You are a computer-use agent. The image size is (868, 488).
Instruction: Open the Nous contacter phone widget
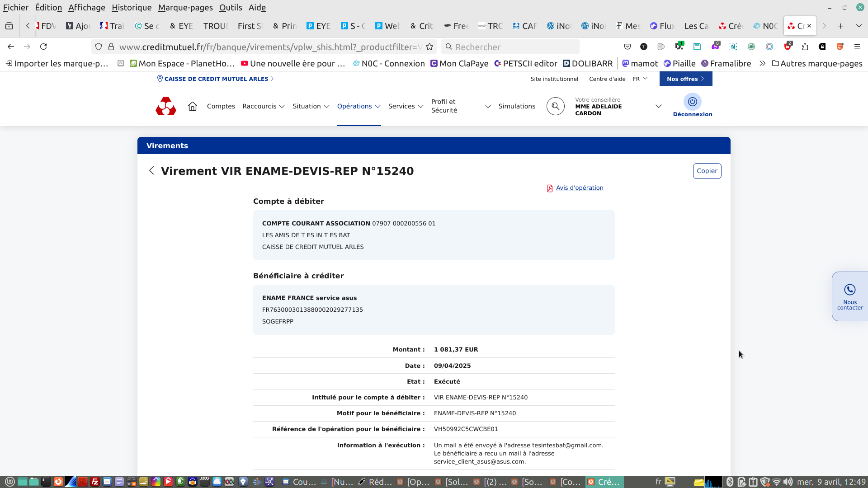(849, 296)
